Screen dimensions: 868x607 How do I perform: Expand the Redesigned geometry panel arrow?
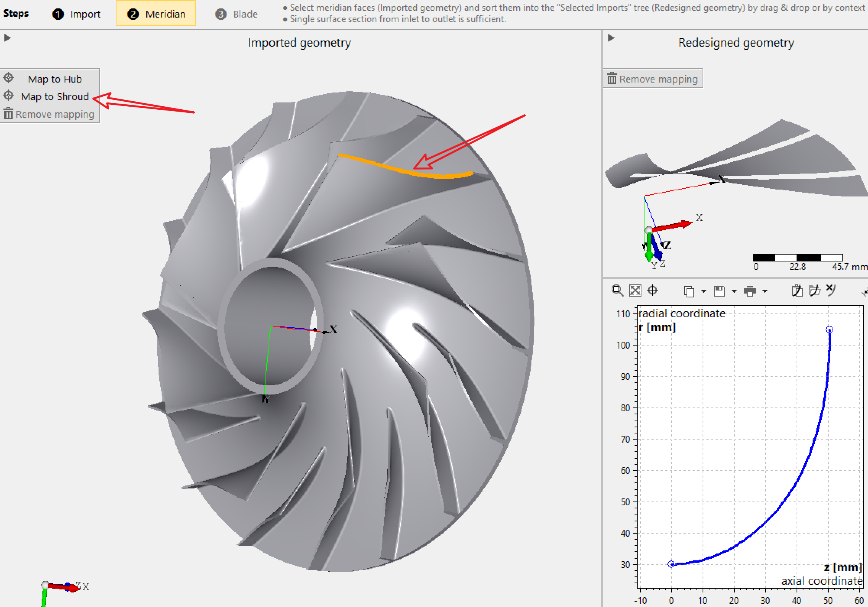(x=611, y=38)
